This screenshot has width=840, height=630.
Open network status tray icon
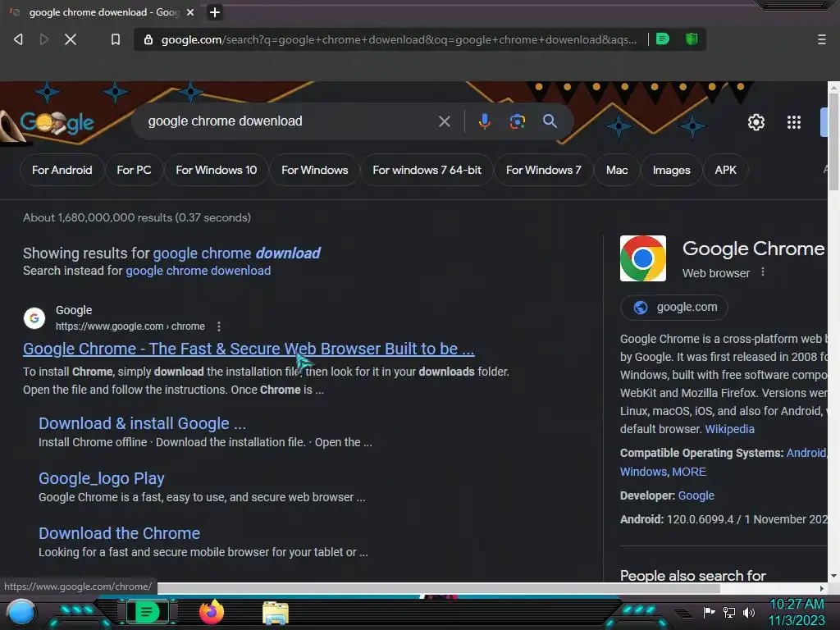coord(729,612)
